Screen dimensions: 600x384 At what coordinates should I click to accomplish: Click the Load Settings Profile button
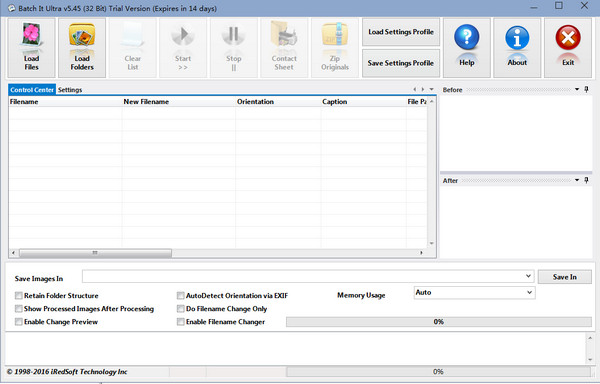pyautogui.click(x=401, y=32)
